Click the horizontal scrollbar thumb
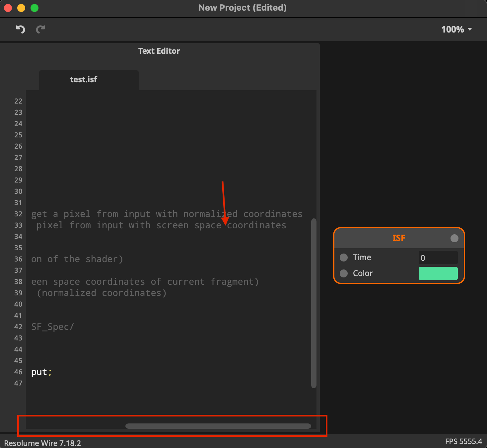487x448 pixels. pyautogui.click(x=218, y=426)
